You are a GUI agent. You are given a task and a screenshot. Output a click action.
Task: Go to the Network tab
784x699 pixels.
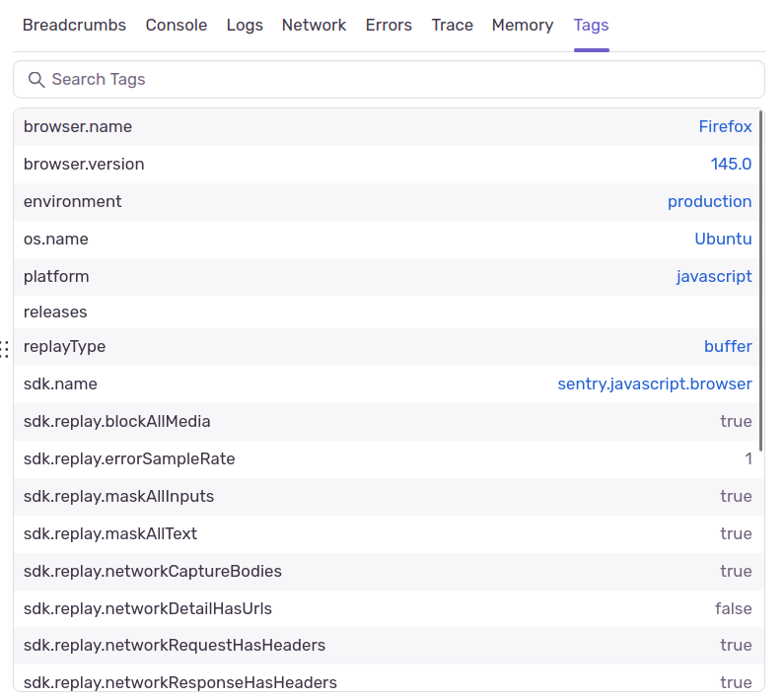[x=314, y=26]
